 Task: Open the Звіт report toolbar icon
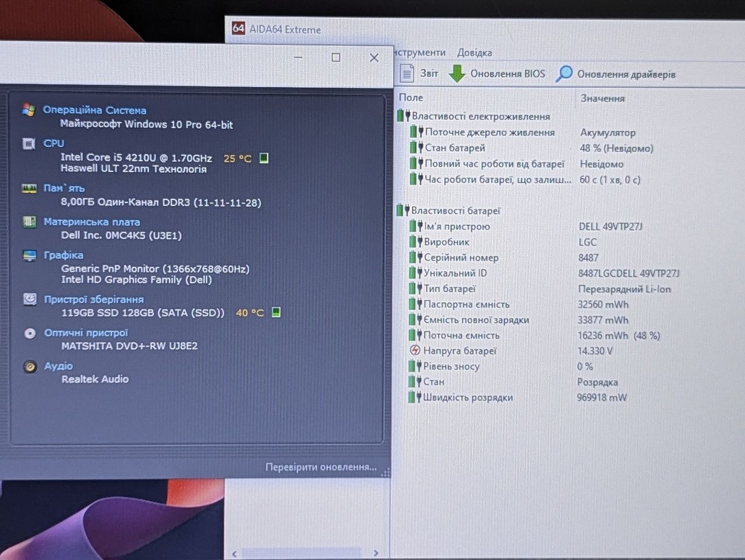pos(407,73)
